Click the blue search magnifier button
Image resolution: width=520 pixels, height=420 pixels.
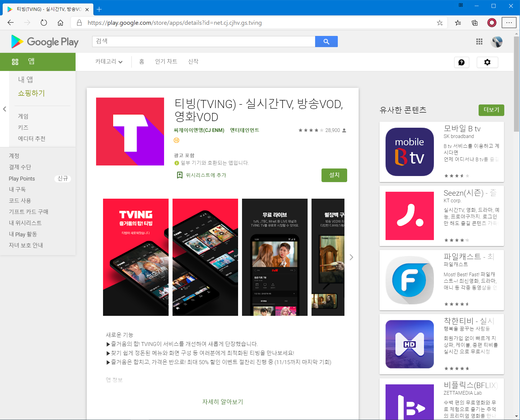(326, 42)
